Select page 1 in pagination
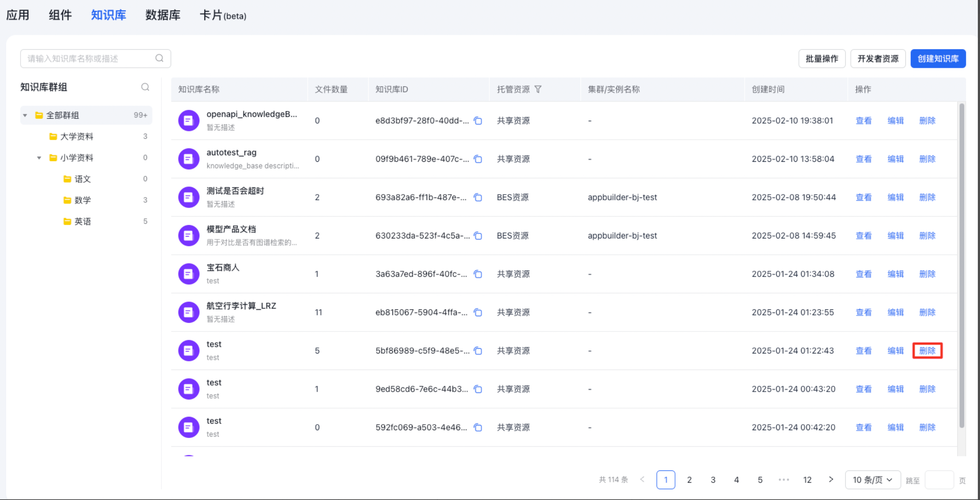This screenshot has height=500, width=980. click(666, 480)
